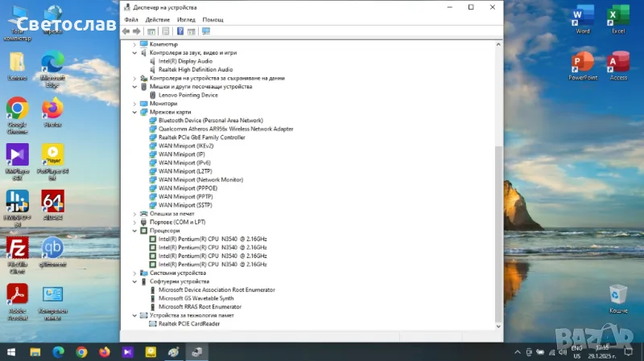644x361 pixels.
Task: Open FileZilla Client desktop shortcut
Action: point(17,248)
